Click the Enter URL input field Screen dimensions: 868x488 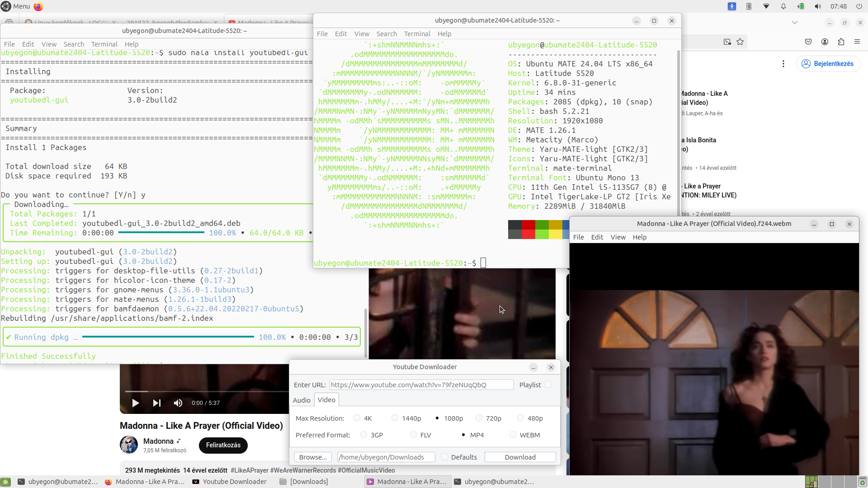coord(421,385)
